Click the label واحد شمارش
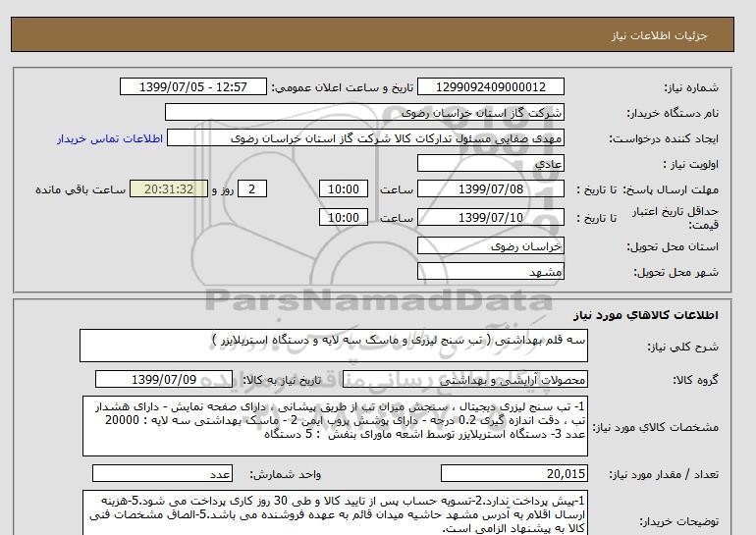Screen dimensions: 756x535 286,475
